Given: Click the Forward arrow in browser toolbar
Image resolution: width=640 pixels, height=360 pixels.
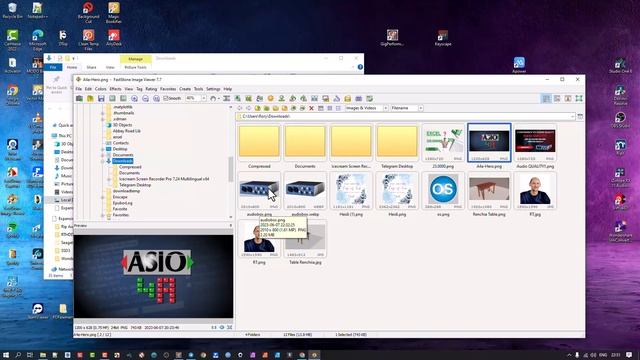Looking at the screenshot, I should [248, 108].
